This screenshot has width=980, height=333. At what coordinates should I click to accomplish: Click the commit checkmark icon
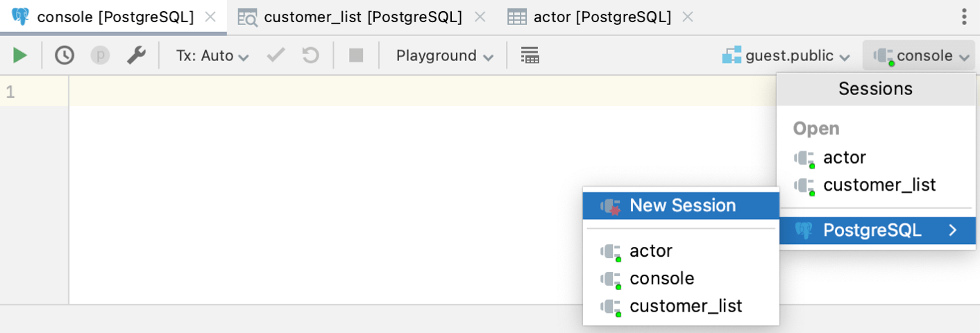coord(276,55)
